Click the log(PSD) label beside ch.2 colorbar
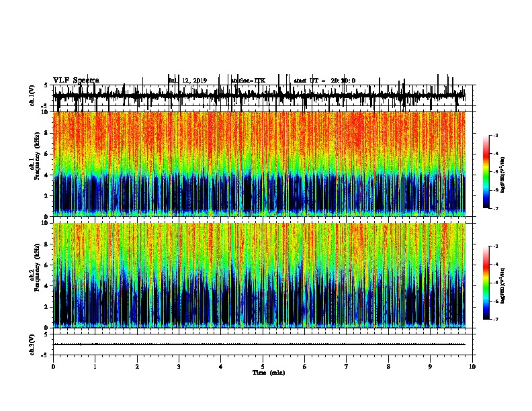 tap(503, 285)
